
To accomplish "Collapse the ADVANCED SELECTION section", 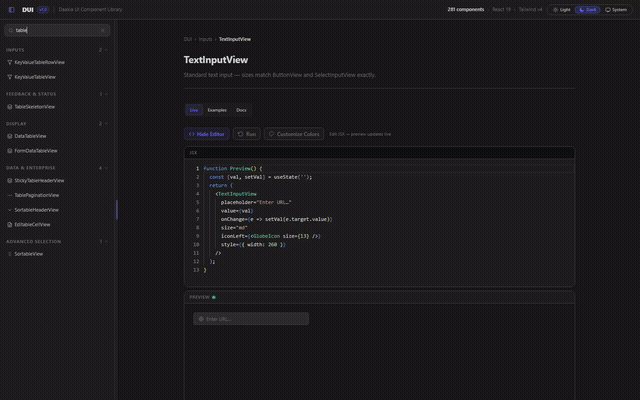I will 106,241.
